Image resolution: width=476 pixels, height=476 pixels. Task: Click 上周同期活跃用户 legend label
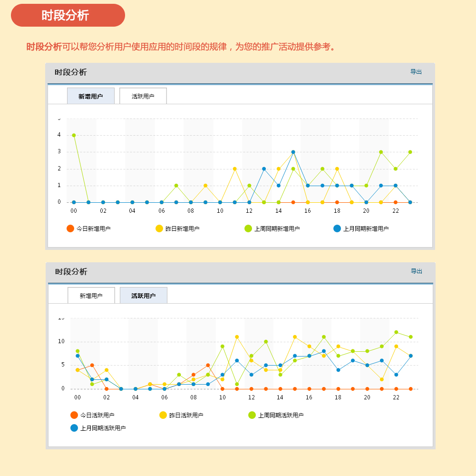(281, 415)
